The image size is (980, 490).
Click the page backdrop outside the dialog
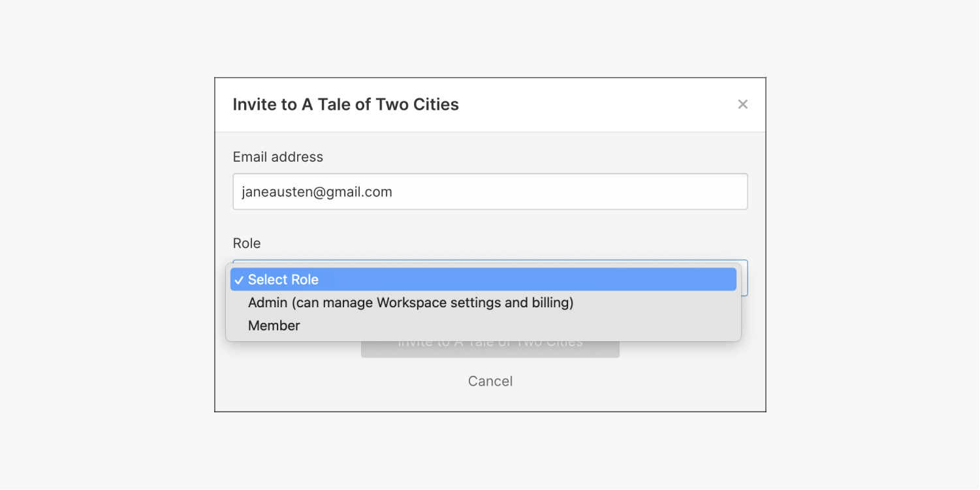(x=104, y=248)
